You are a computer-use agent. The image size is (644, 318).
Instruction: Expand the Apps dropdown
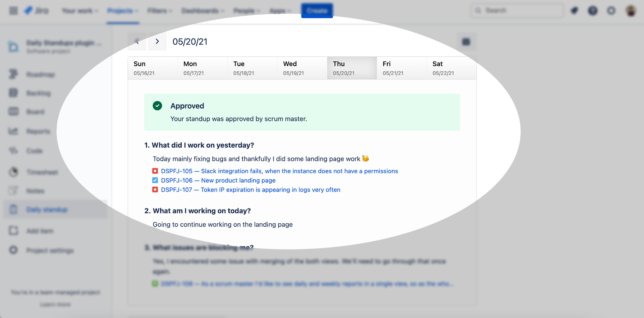coord(280,11)
